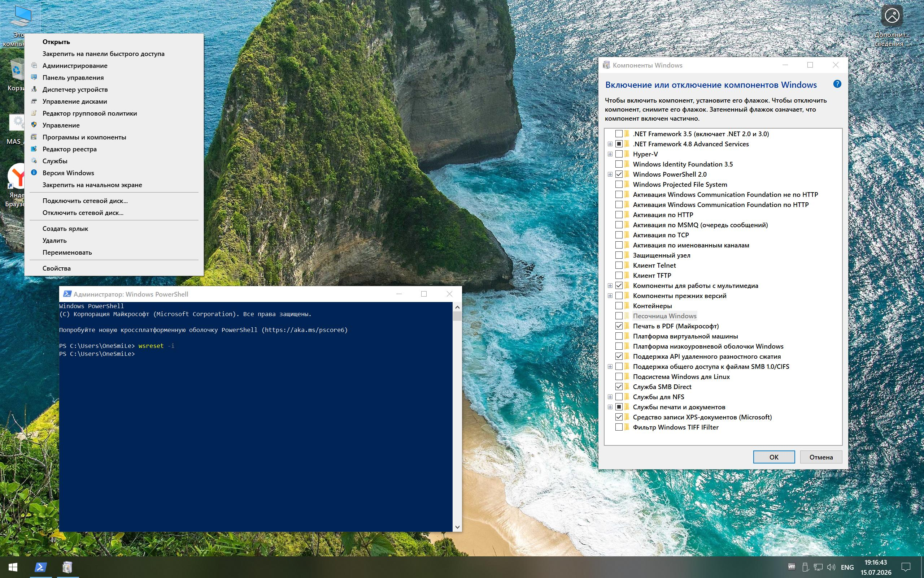Screen dimensions: 924x578
Task: Enable the Клиент Telnet checkbox
Action: [619, 265]
